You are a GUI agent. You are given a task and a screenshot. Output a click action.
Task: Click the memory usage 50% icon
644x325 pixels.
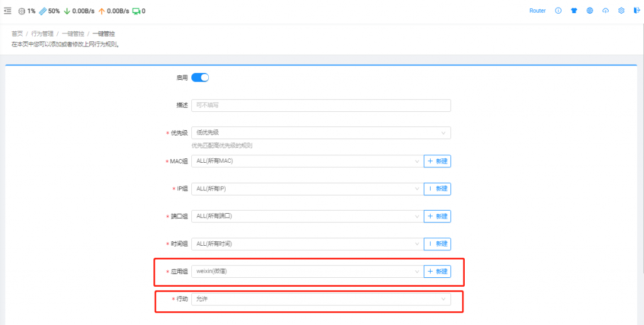click(x=43, y=11)
